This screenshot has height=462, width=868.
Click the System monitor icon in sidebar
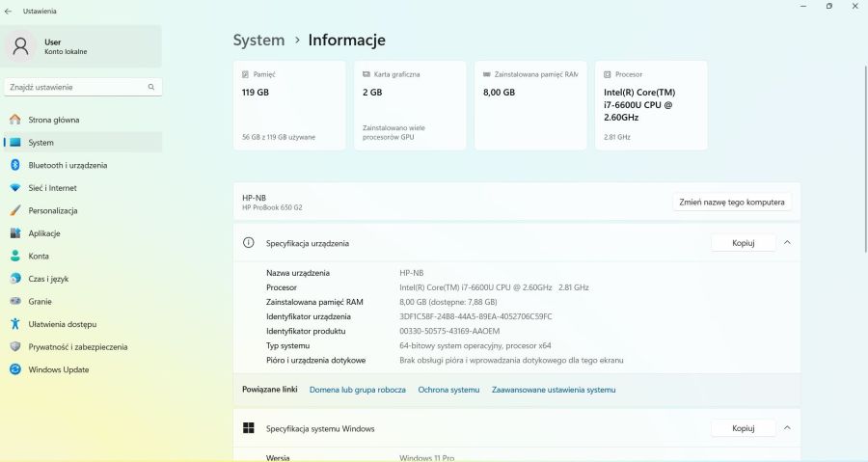(15, 142)
